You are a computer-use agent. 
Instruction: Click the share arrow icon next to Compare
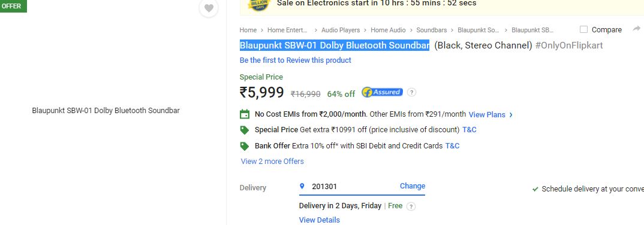[637, 29]
